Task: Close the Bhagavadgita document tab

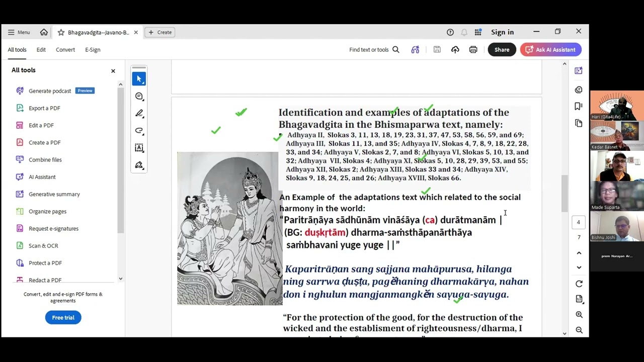Action: [136, 32]
